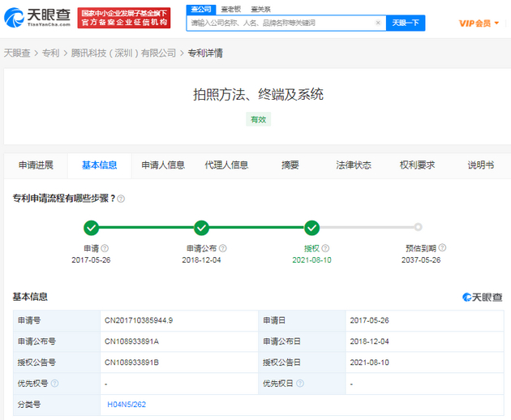
Task: Click the help icon beside 申请 step
Action: (105, 248)
